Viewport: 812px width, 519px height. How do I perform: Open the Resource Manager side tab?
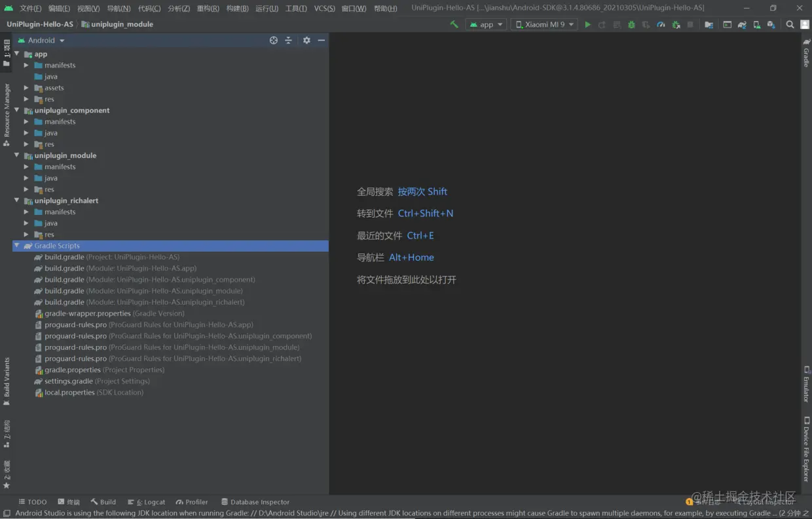coord(7,114)
